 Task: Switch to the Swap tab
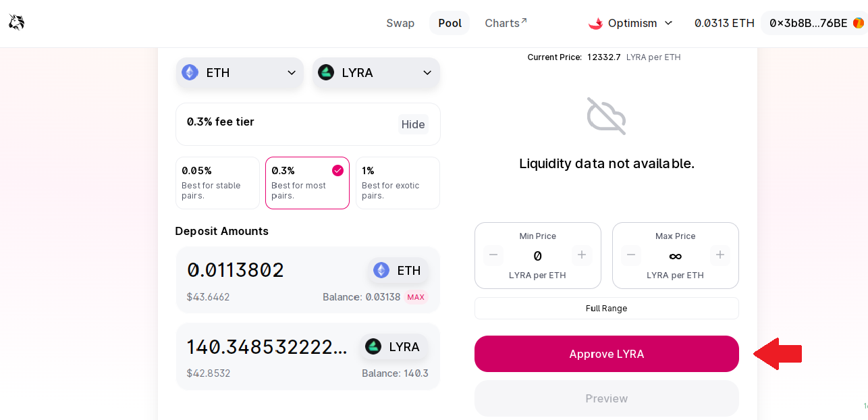coord(400,23)
